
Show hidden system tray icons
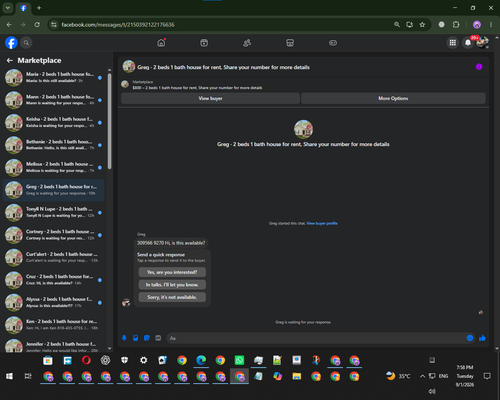[x=422, y=376]
